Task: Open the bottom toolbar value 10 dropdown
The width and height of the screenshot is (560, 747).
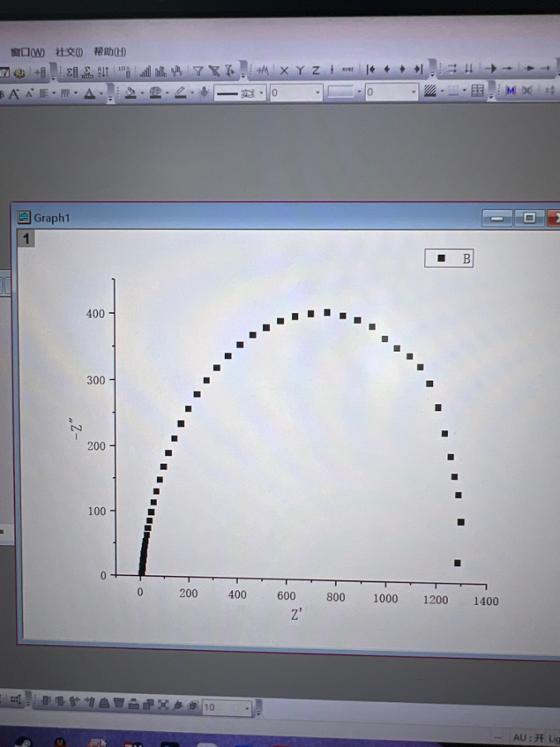Action: click(x=247, y=707)
